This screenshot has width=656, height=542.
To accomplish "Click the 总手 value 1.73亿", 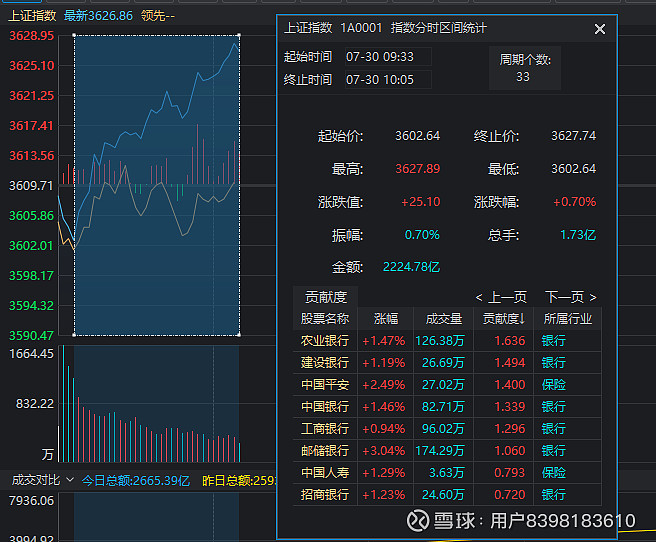I will click(x=578, y=235).
